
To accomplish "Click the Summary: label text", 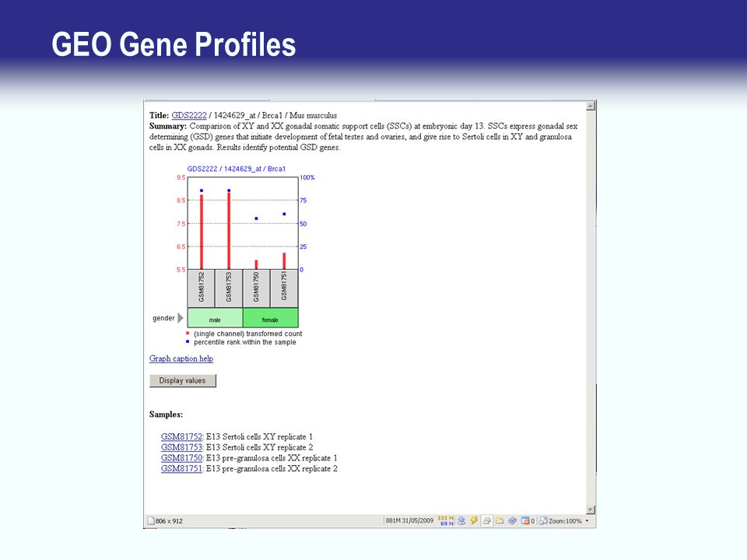I will (168, 126).
